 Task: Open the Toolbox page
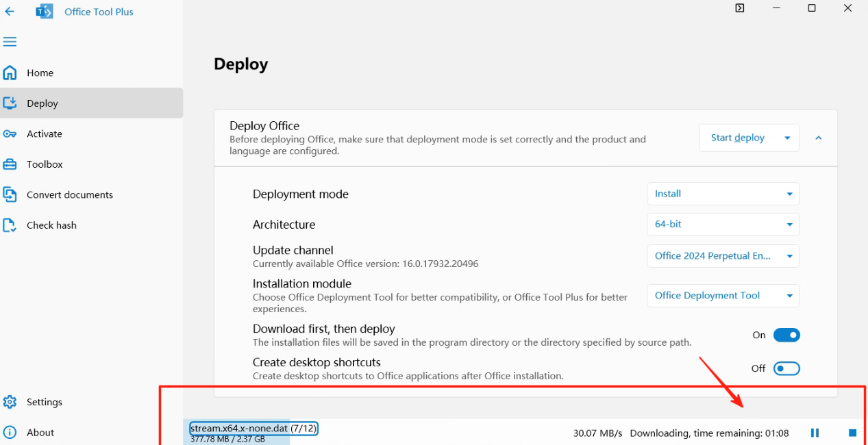pyautogui.click(x=45, y=164)
